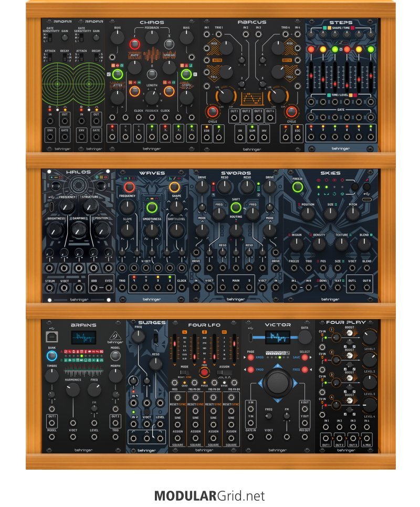Click the Select SAVE button on Victor
Viewport: 420px width, 507px height.
click(x=304, y=357)
